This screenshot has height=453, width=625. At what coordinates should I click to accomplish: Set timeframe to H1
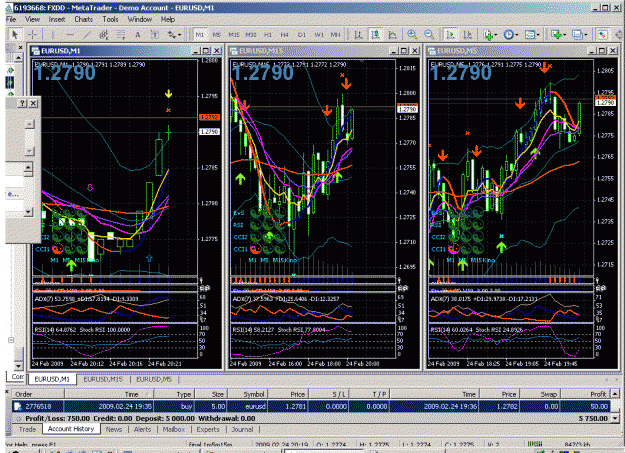pos(268,35)
